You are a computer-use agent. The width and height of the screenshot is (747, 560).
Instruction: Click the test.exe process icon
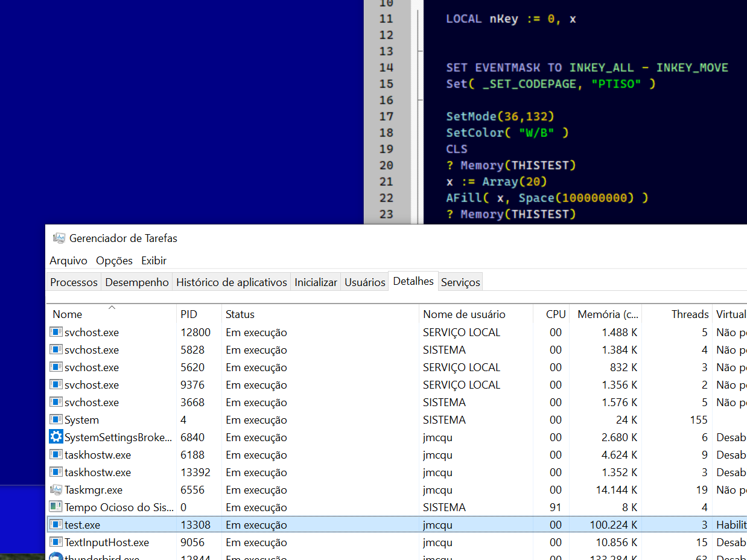point(56,525)
